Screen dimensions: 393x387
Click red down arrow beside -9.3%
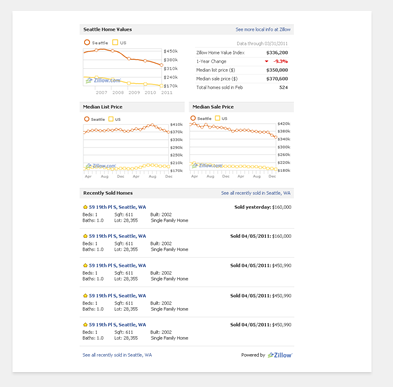tap(266, 61)
